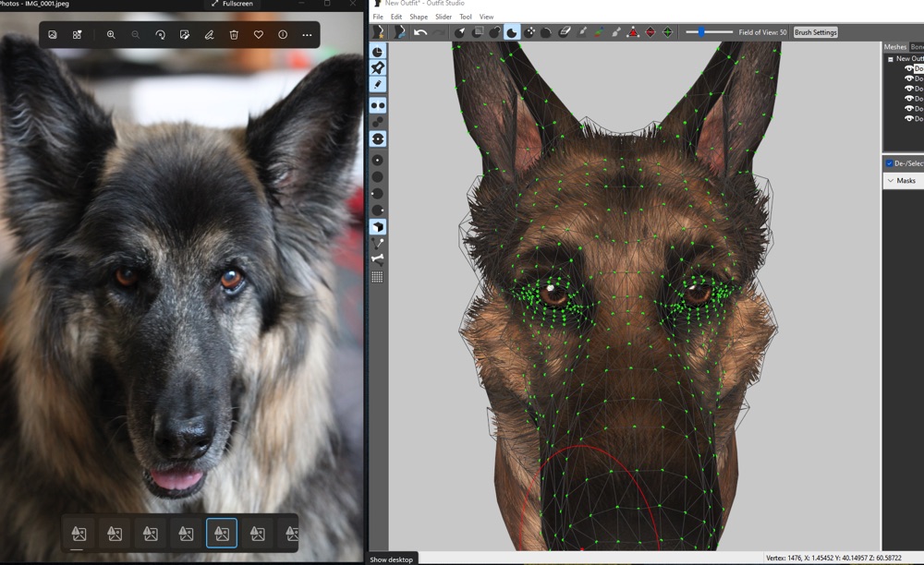
Task: Zoom in on the photo in Photos
Action: [x=111, y=35]
